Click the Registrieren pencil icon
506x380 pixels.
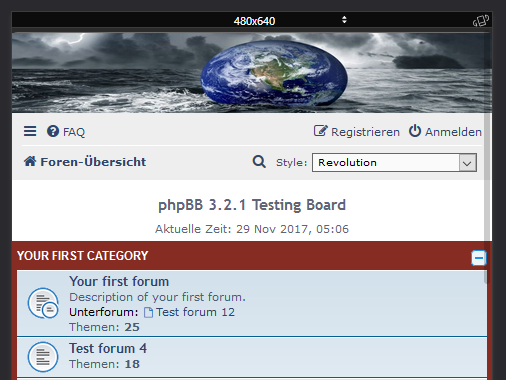[x=321, y=131]
